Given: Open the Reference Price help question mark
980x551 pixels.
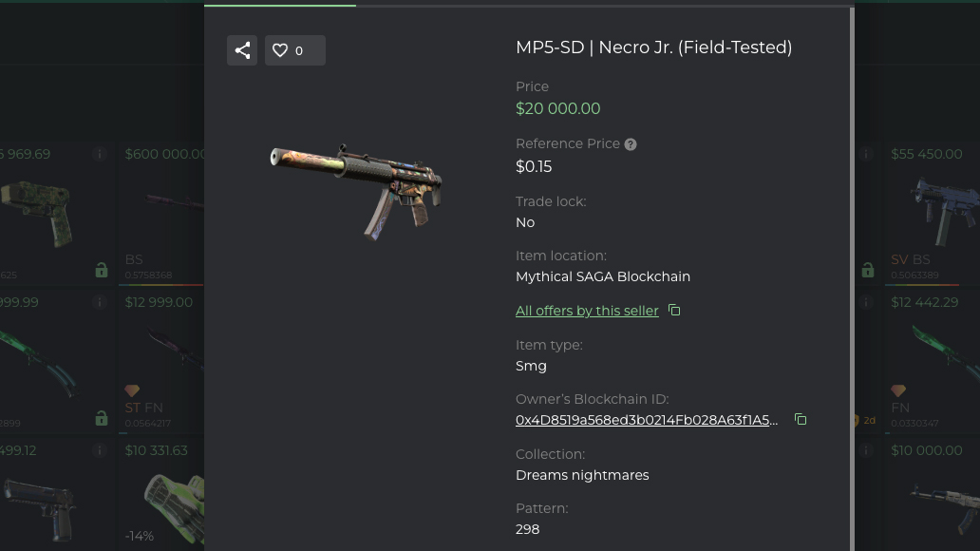Looking at the screenshot, I should 630,143.
